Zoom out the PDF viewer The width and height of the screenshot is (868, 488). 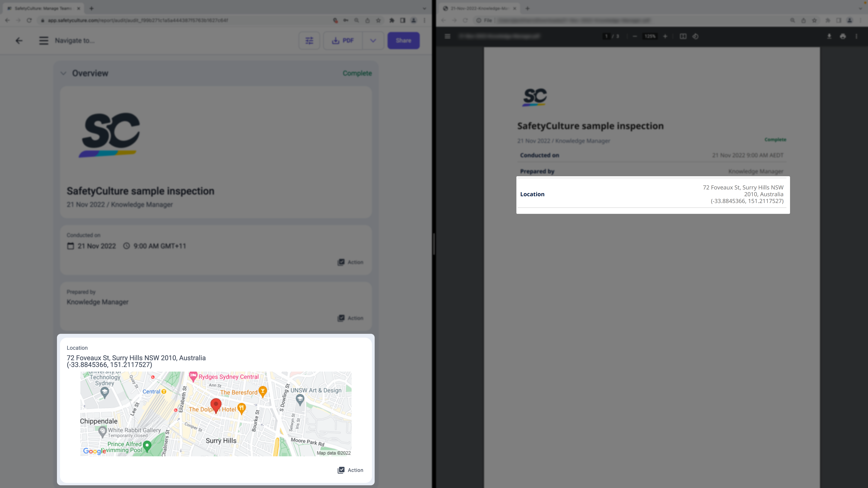[635, 36]
